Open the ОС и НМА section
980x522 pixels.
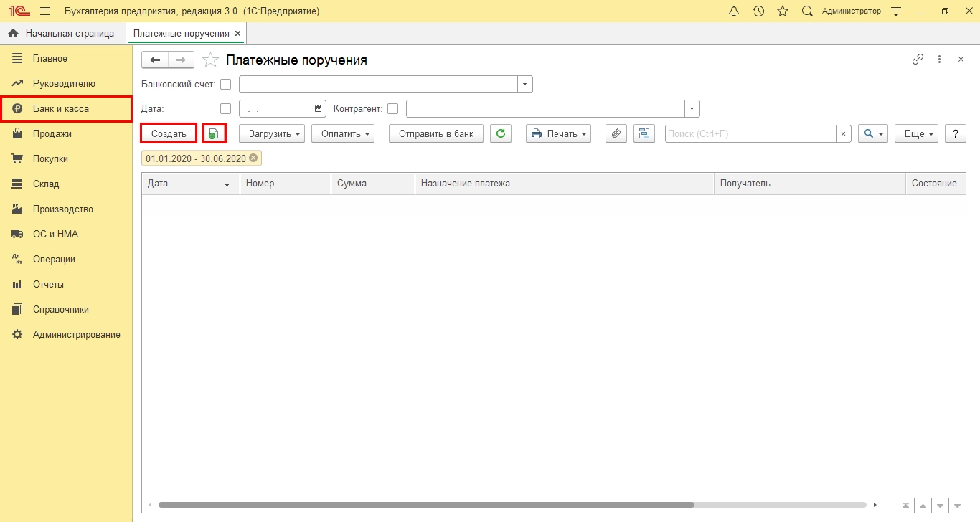pyautogui.click(x=66, y=234)
